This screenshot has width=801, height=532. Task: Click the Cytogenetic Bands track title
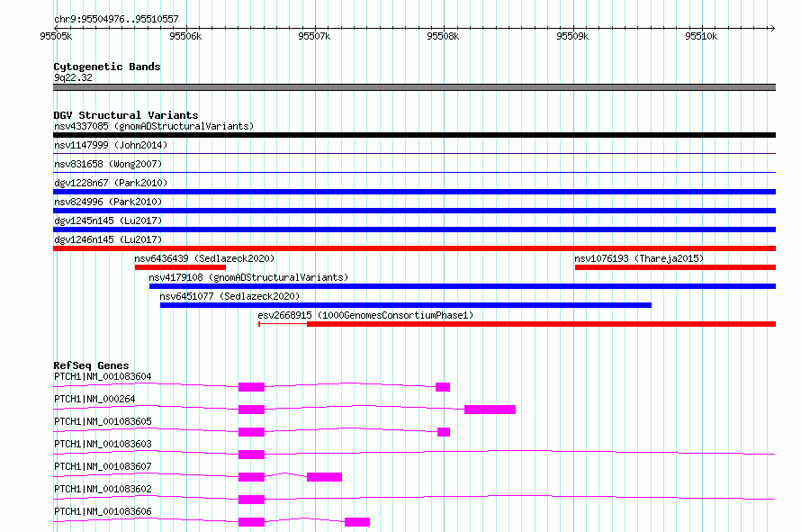107,67
